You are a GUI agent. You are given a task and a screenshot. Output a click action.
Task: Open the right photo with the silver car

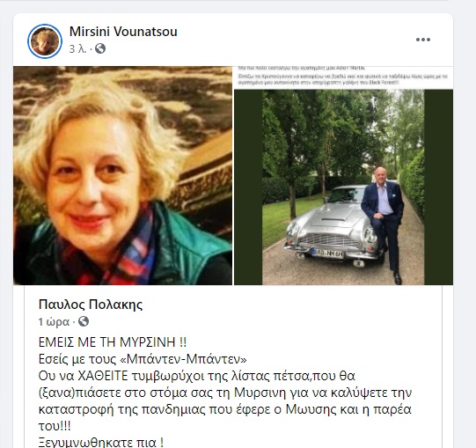(344, 175)
